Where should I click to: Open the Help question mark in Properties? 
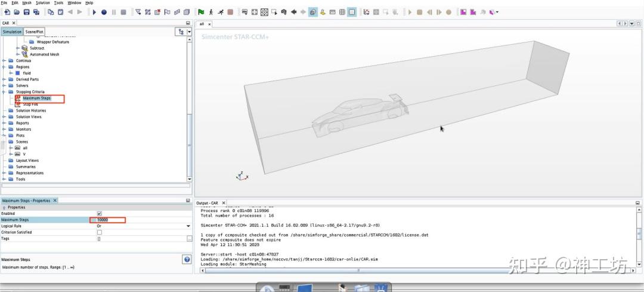pos(187,259)
